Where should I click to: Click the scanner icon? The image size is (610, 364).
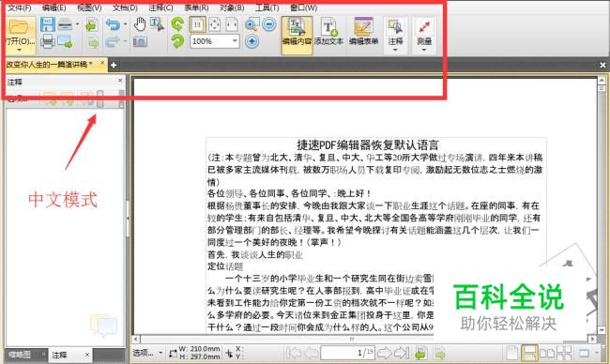(x=65, y=24)
